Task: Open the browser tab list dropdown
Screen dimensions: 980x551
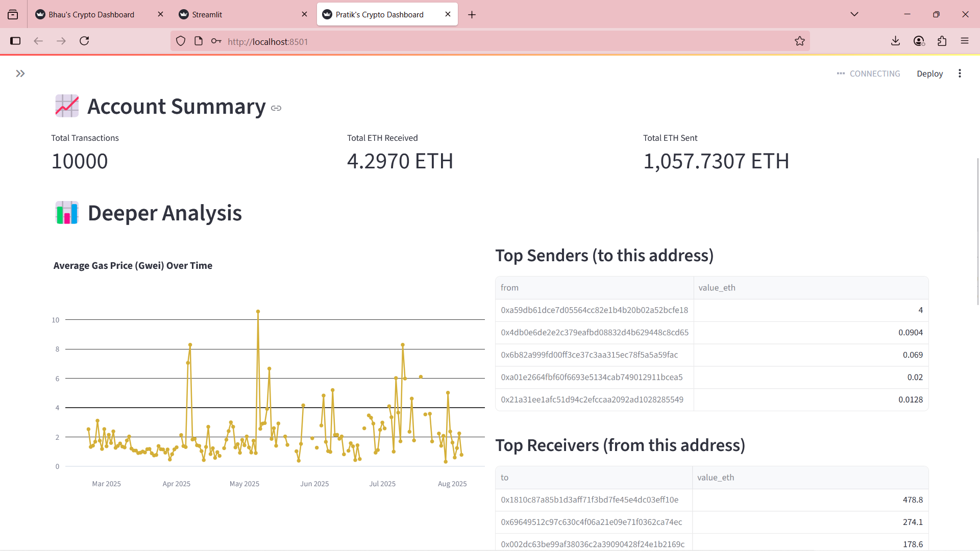Action: point(854,14)
